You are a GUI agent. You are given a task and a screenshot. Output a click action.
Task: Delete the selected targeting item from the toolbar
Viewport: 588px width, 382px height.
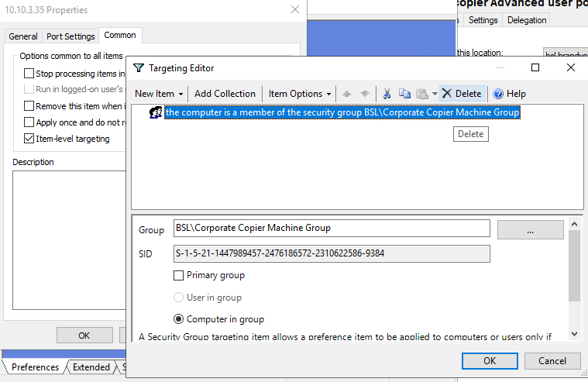(x=462, y=94)
